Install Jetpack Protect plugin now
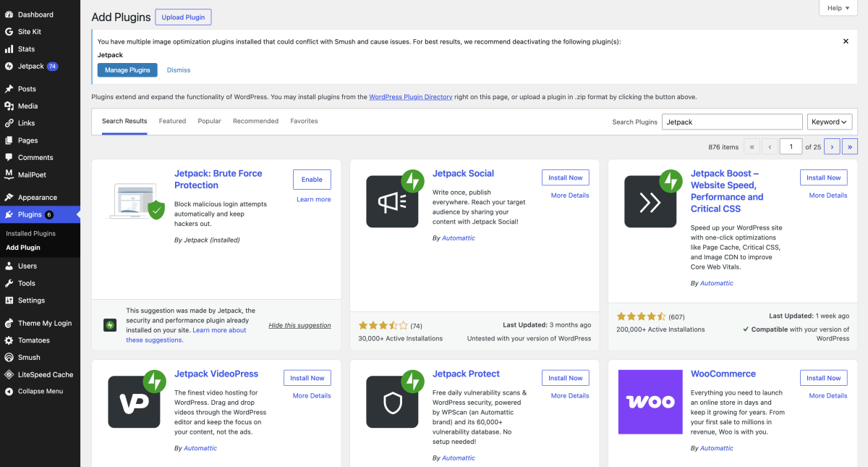The height and width of the screenshot is (467, 868). [566, 378]
